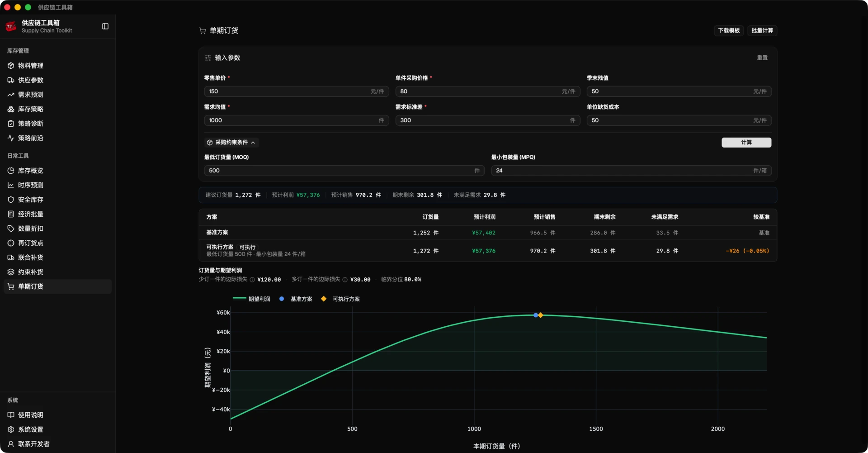Collapse the 采购约束条件 section
Image resolution: width=868 pixels, height=453 pixels.
(x=231, y=142)
